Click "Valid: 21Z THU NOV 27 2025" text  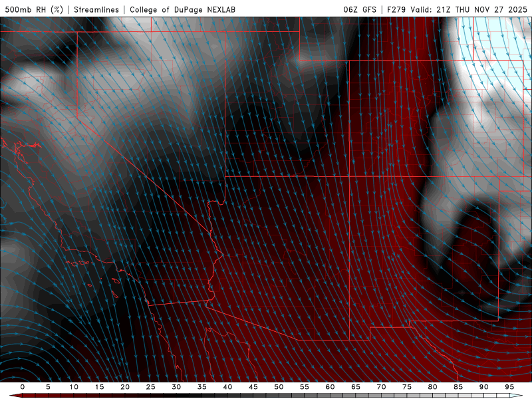(469, 9)
